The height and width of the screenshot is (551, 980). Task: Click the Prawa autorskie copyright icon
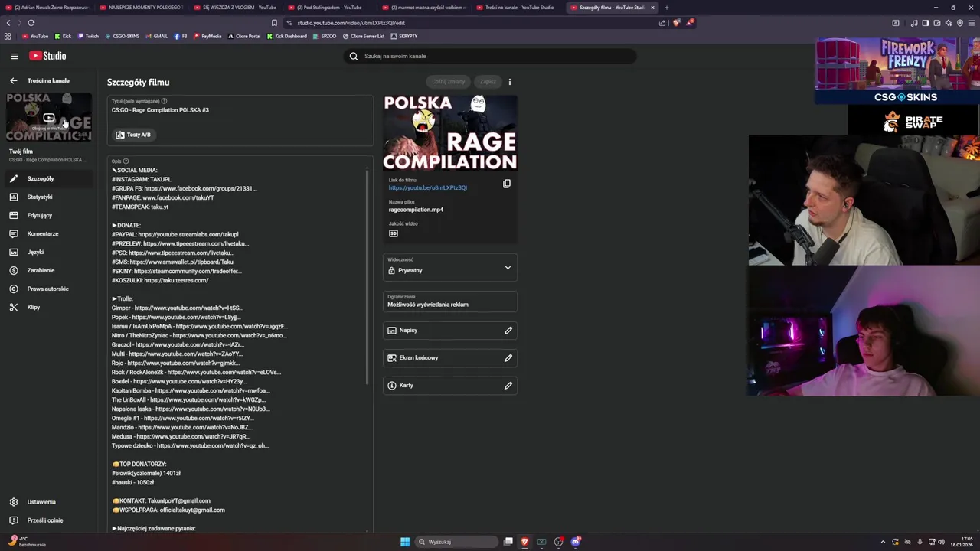click(13, 289)
